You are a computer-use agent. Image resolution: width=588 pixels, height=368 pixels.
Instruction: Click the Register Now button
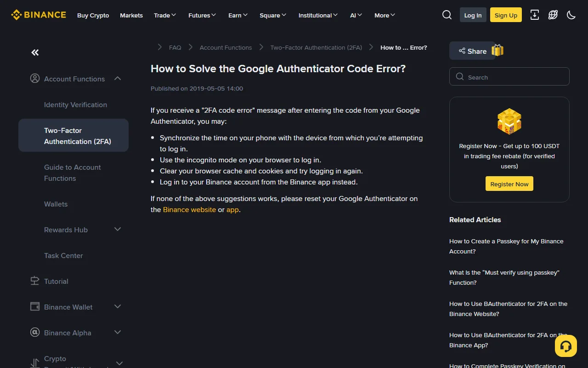(x=509, y=184)
